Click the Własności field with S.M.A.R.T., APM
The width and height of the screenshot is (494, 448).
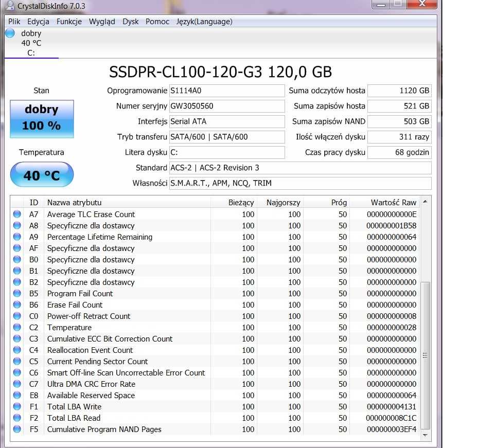pyautogui.click(x=300, y=183)
